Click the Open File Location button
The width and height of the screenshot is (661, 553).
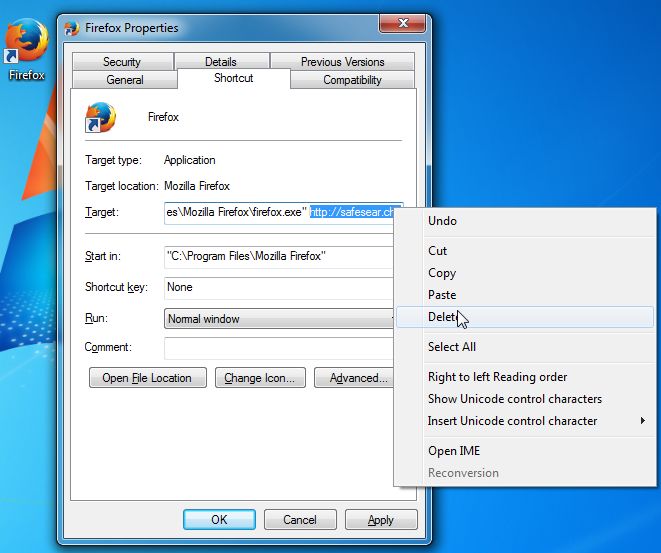click(148, 378)
